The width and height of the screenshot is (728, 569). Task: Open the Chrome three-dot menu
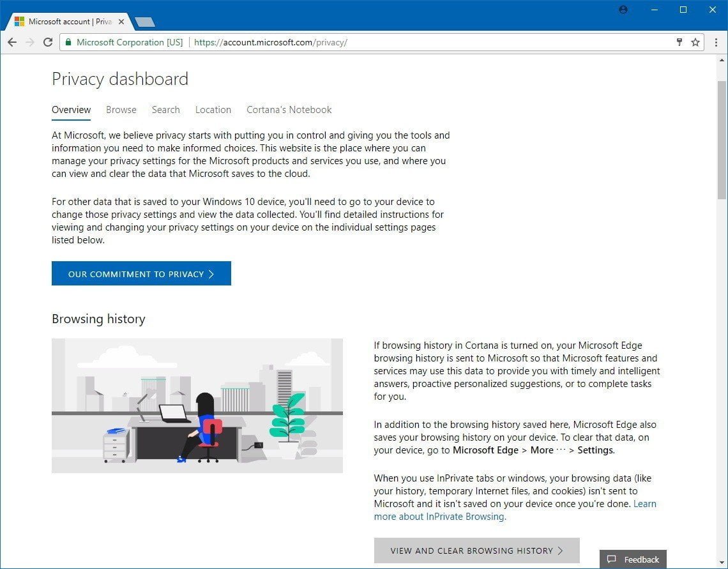pos(716,42)
